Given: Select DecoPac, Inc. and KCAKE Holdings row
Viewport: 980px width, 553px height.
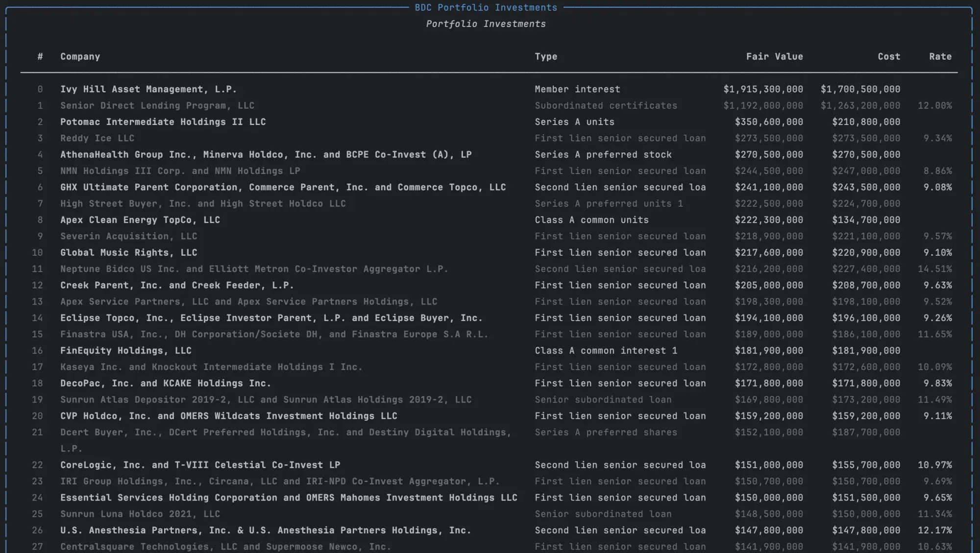Looking at the screenshot, I should tap(165, 383).
